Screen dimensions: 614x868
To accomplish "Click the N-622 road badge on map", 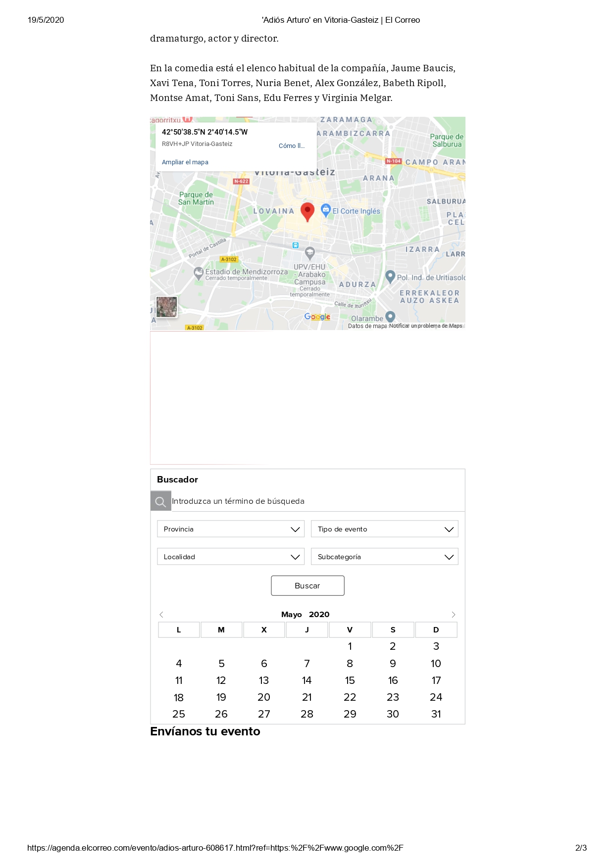I will [x=241, y=182].
